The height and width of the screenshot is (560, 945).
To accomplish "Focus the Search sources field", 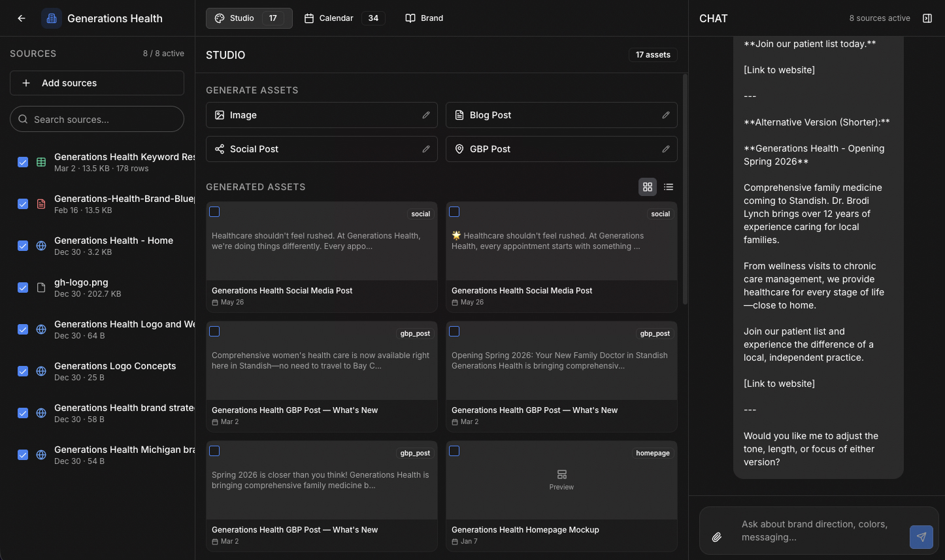I will 97,120.
